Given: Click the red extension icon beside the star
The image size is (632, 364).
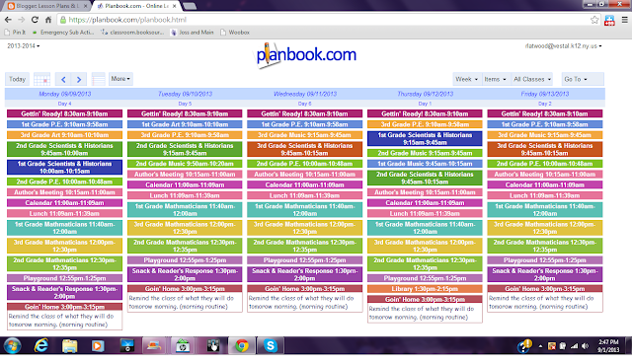Looking at the screenshot, I should pos(609,20).
